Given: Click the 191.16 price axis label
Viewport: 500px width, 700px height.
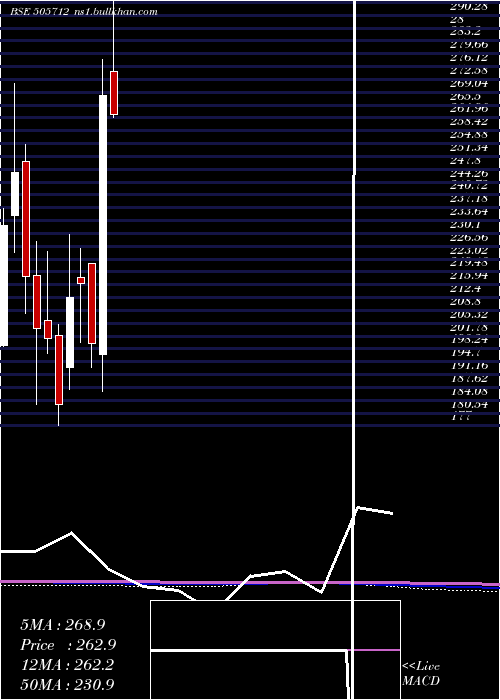Looking at the screenshot, I should 469,365.
